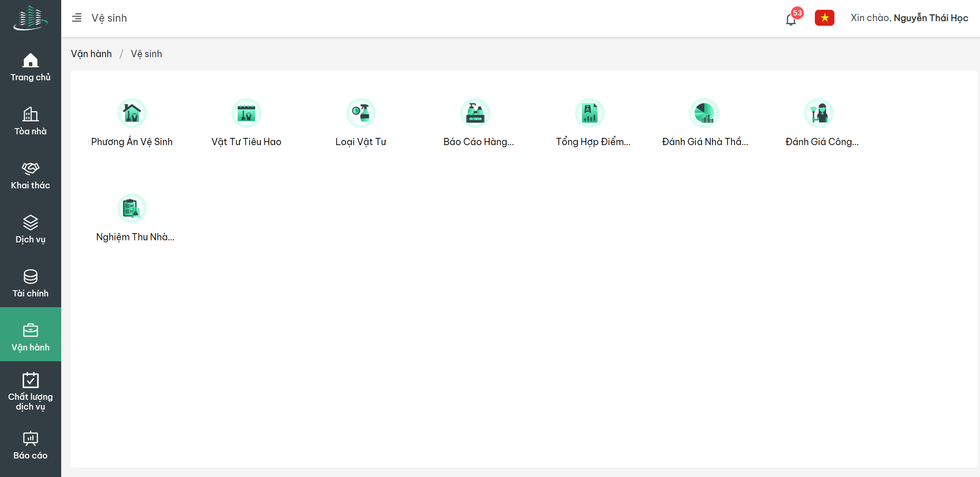Open Báo cáo in the sidebar
Screen dimensions: 980x477
pos(30,445)
